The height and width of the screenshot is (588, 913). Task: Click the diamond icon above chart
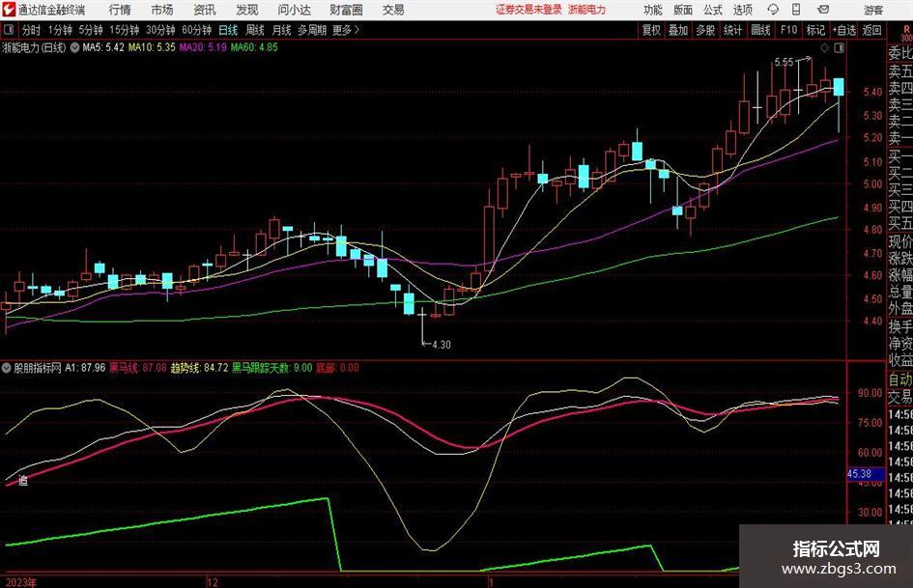coord(824,48)
